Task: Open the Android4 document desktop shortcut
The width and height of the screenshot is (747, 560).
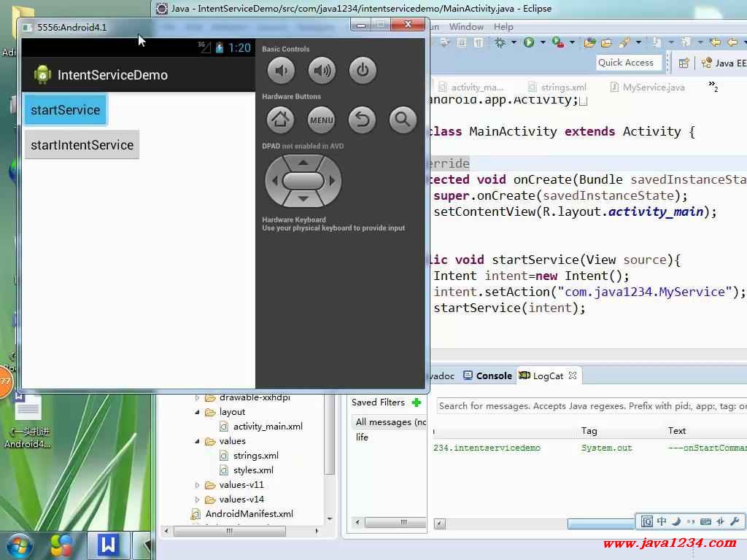Action: (x=28, y=421)
